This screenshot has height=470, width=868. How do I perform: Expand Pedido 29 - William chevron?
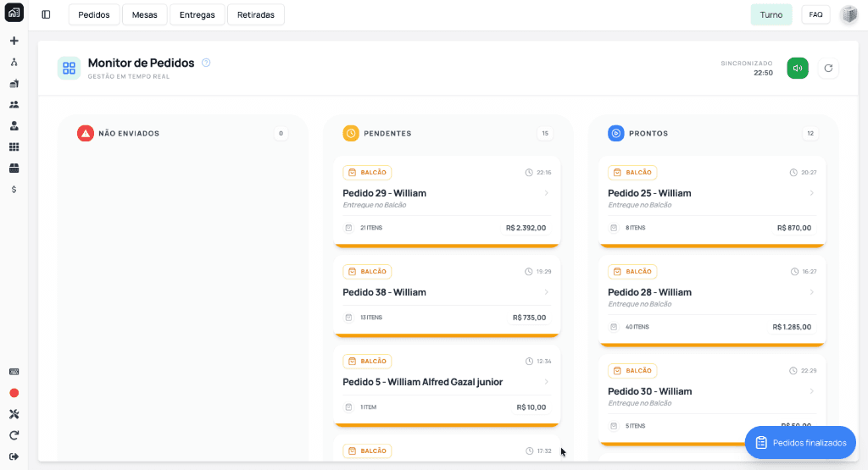point(547,193)
